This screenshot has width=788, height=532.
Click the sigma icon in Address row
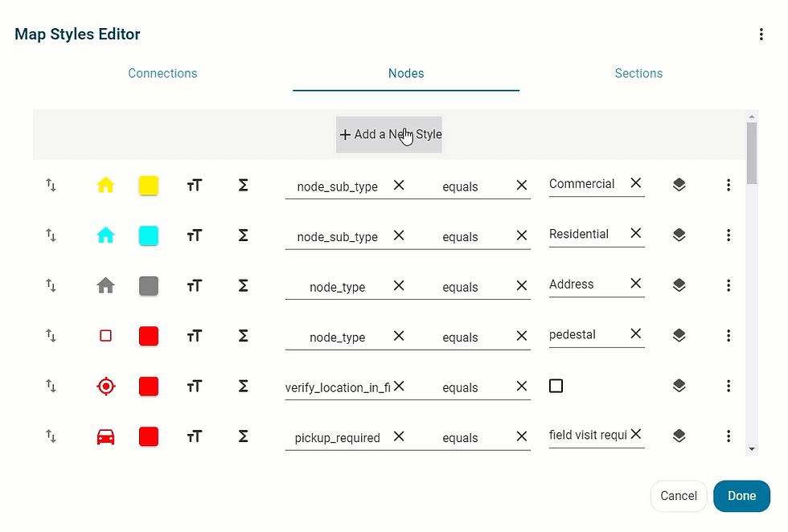pyautogui.click(x=243, y=286)
